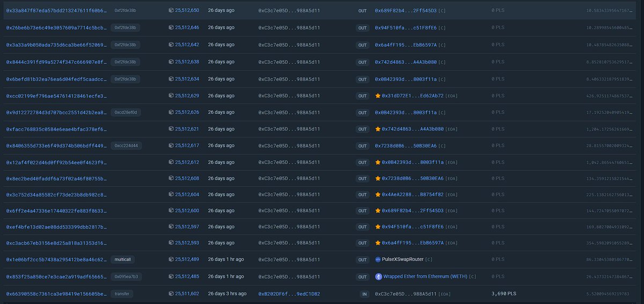
Task: Click the 0x095ea7b3 method badge
Action: (x=126, y=277)
